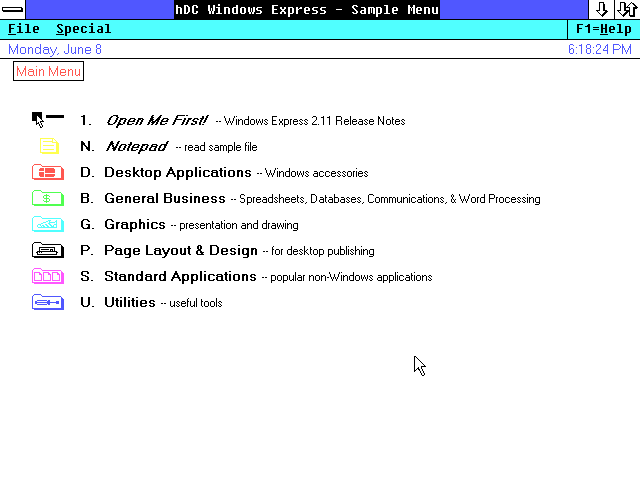
Task: Click 'presentation and drawing' description
Action: pyautogui.click(x=239, y=225)
